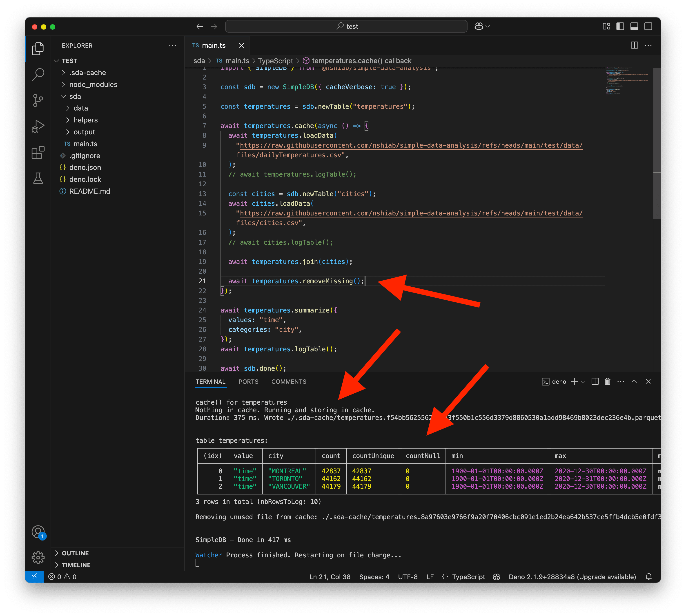The width and height of the screenshot is (686, 616).
Task: Open the Extensions view
Action: pyautogui.click(x=38, y=152)
